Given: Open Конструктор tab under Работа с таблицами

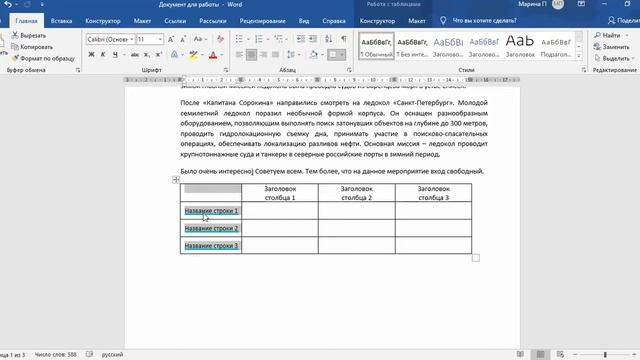Looking at the screenshot, I should coord(377,20).
